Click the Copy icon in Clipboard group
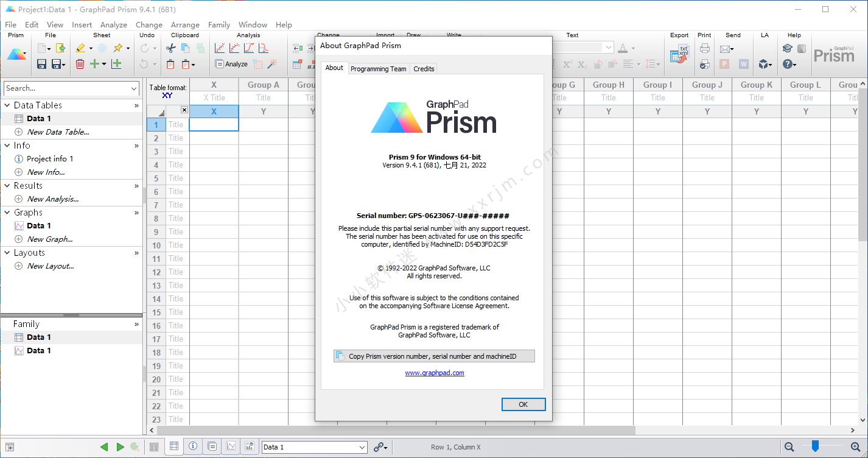The width and height of the screenshot is (868, 458). point(186,48)
